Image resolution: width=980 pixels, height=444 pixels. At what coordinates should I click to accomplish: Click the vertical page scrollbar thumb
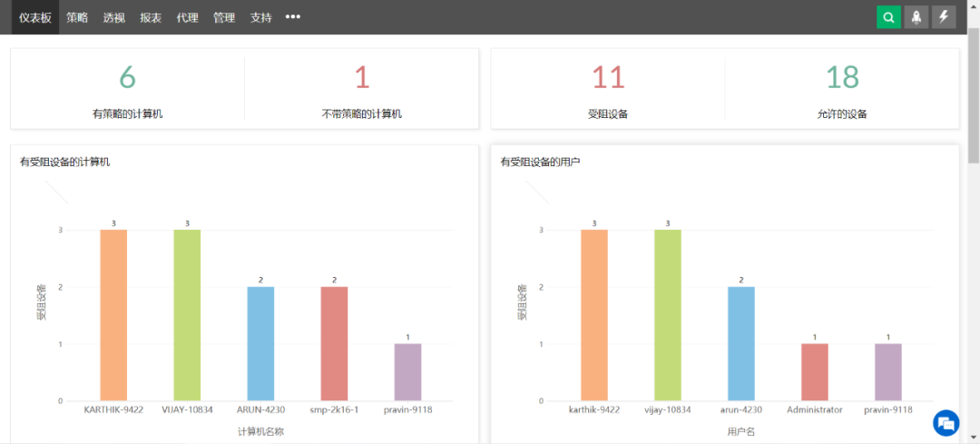tap(973, 95)
